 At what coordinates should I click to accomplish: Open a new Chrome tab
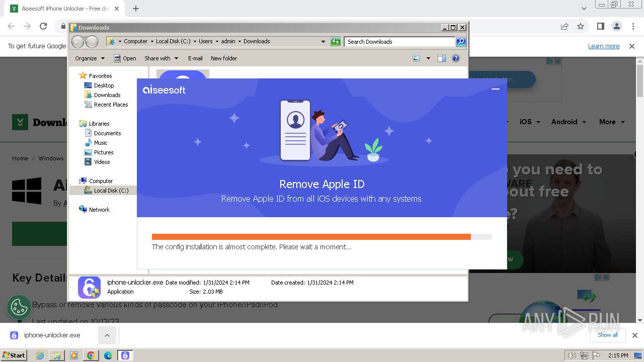click(136, 9)
